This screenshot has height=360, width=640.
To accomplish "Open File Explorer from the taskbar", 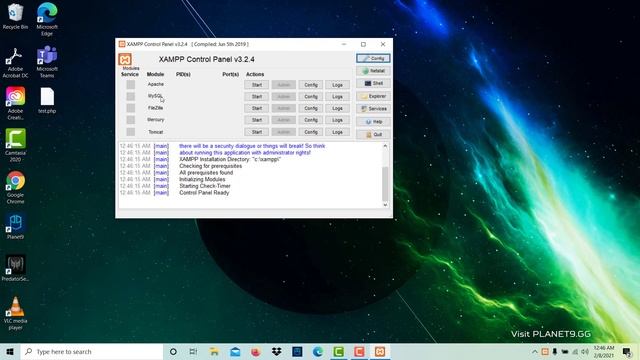I will (214, 351).
